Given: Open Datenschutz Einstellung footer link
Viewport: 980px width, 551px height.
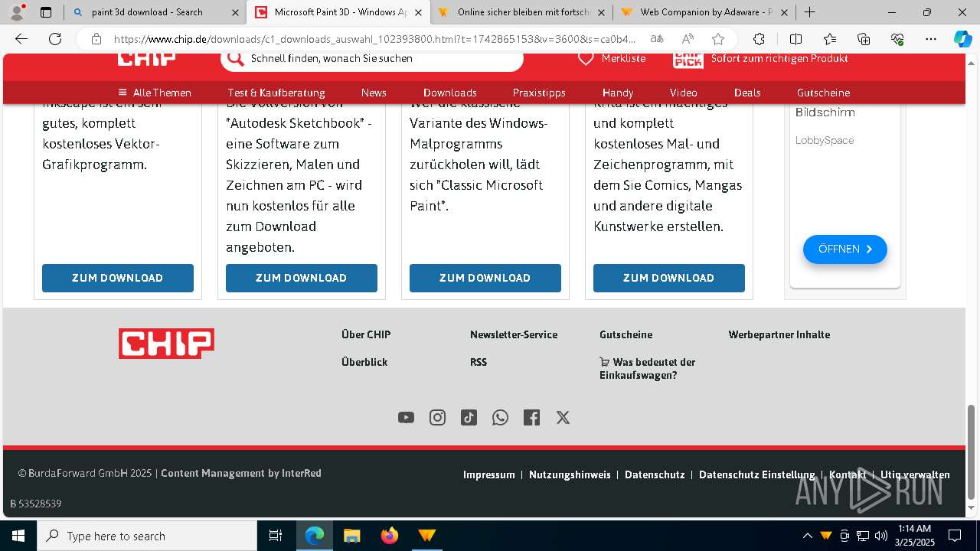Looking at the screenshot, I should pyautogui.click(x=756, y=474).
